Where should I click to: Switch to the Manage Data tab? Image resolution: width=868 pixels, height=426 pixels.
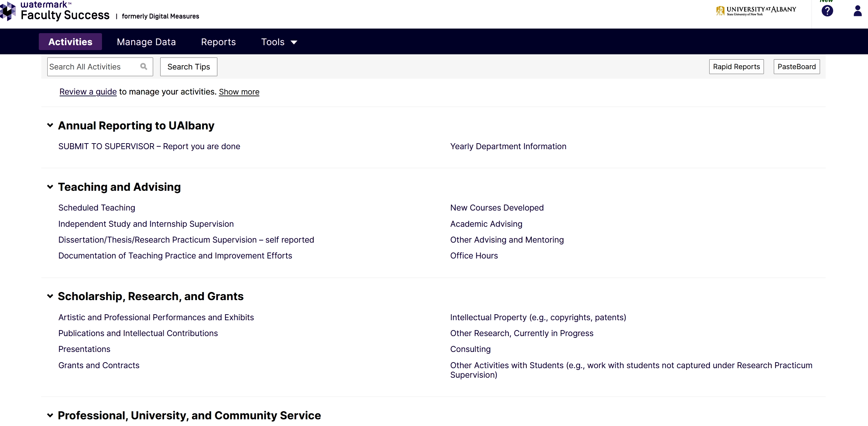point(146,42)
